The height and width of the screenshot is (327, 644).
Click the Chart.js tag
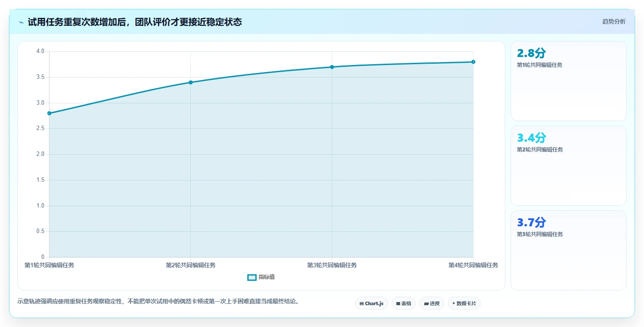point(372,303)
